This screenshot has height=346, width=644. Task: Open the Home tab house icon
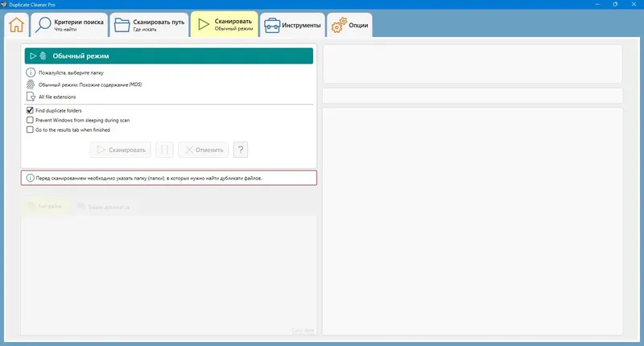point(16,25)
